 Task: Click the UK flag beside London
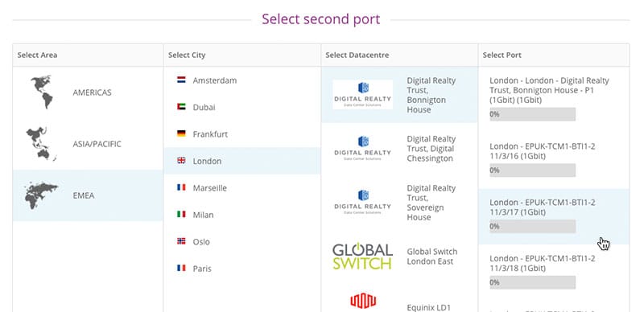click(x=181, y=161)
